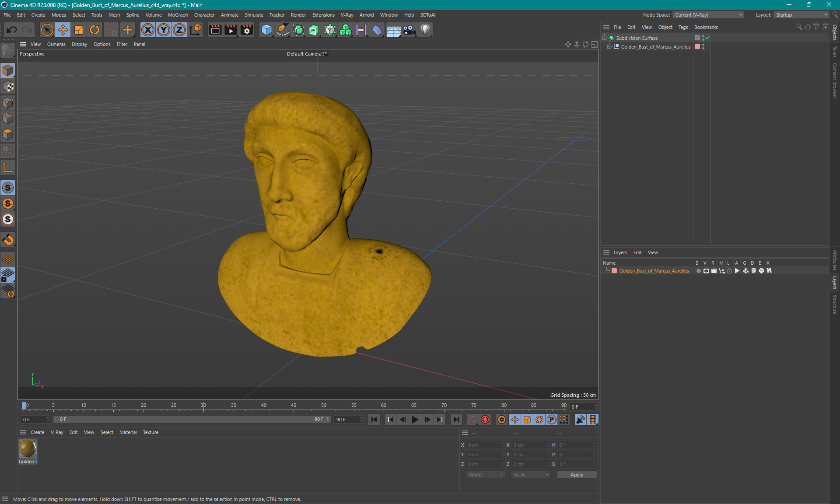Open viewport Cameras menu
The image size is (840, 504).
pos(56,44)
